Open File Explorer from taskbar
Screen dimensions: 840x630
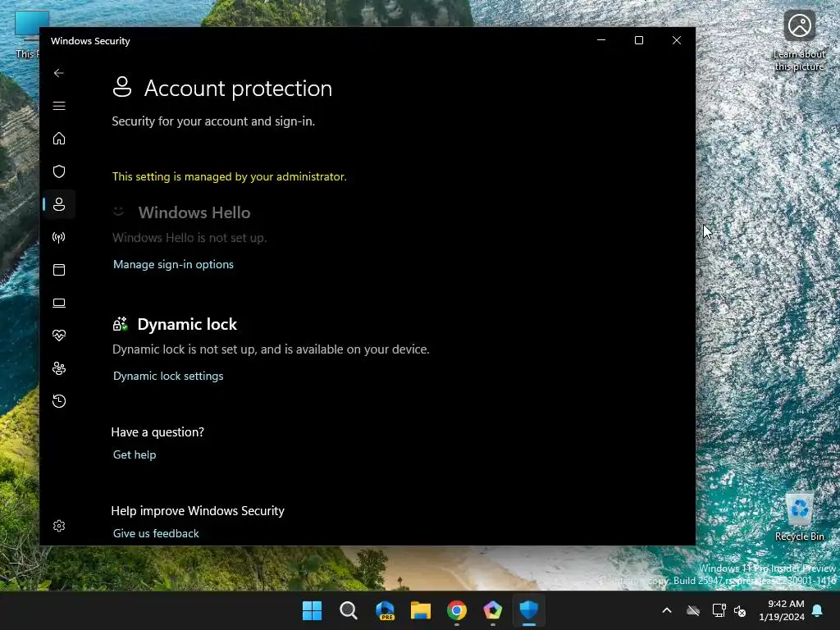tap(421, 610)
